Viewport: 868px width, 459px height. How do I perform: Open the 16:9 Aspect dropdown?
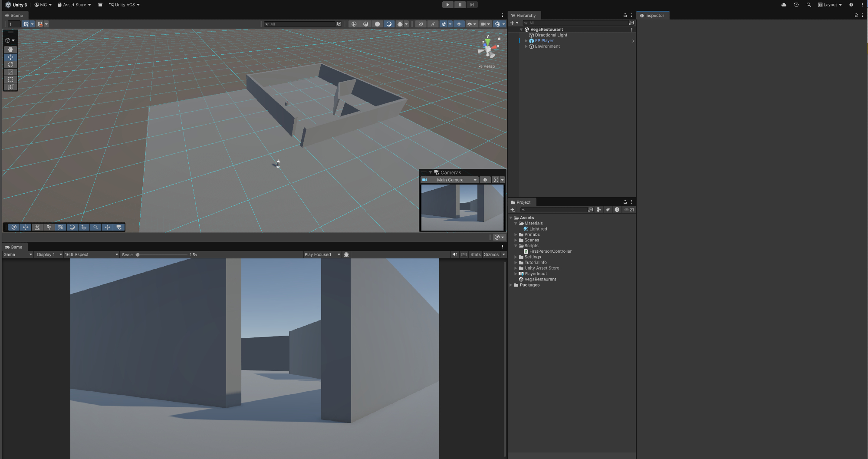coord(91,254)
